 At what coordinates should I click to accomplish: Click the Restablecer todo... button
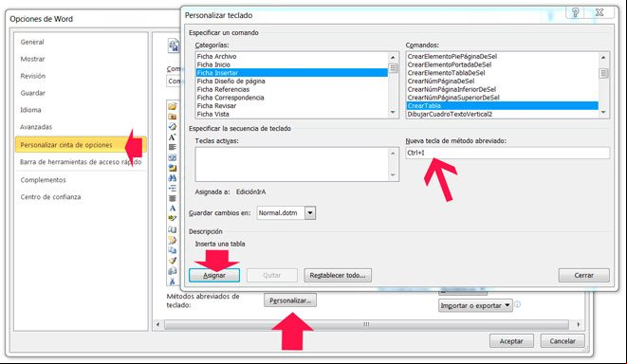point(338,275)
